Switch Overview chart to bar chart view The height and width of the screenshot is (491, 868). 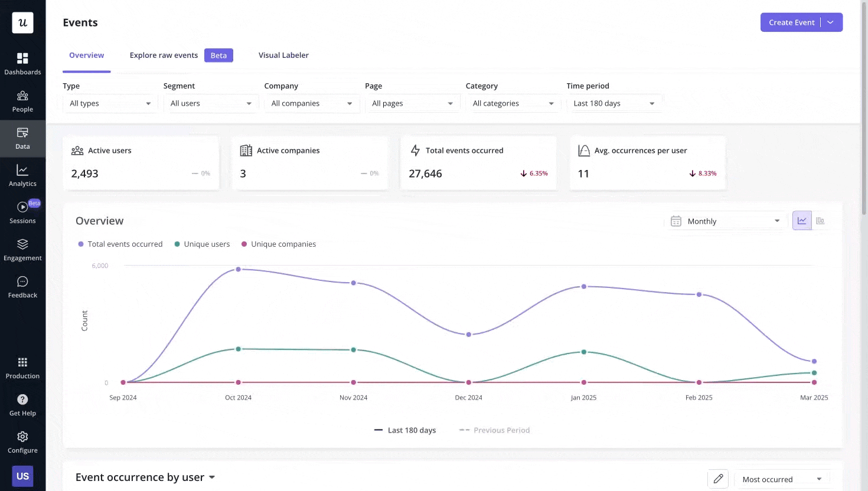[820, 220]
